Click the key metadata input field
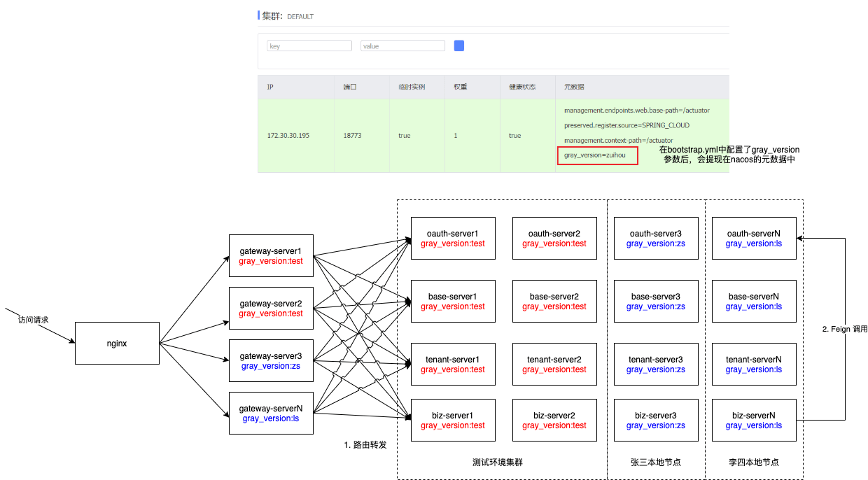This screenshot has height=480, width=868. (x=309, y=45)
